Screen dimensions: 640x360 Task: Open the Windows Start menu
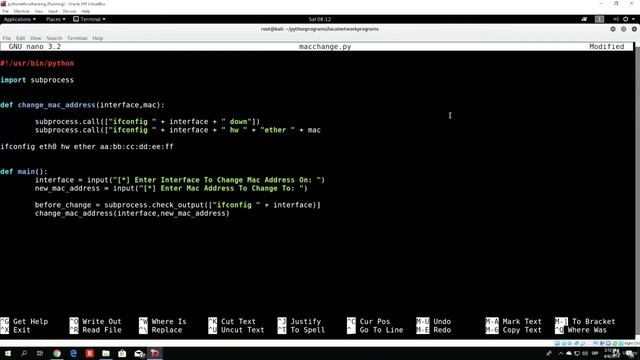(x=7, y=353)
